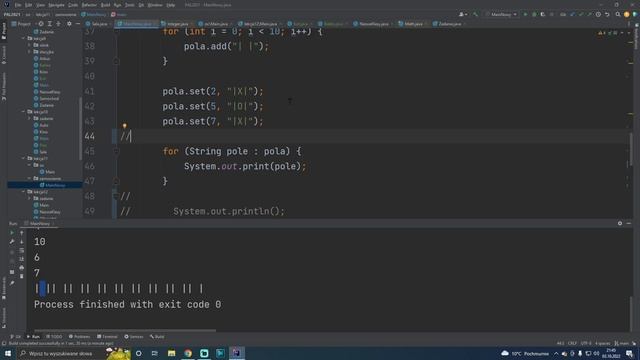The height and width of the screenshot is (360, 640).
Task: Open Git history clock icon
Action: [x=598, y=14]
